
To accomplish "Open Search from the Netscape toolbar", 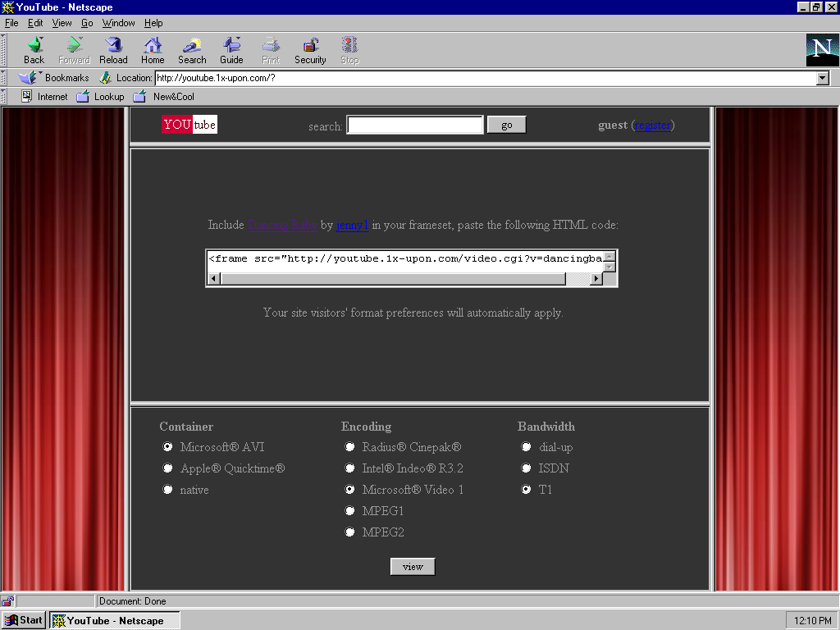I will (192, 45).
